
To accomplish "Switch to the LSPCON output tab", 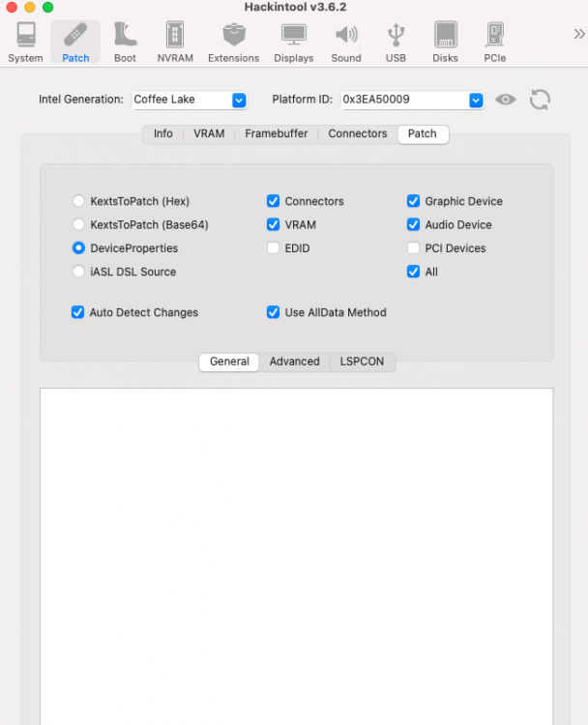I will [362, 362].
